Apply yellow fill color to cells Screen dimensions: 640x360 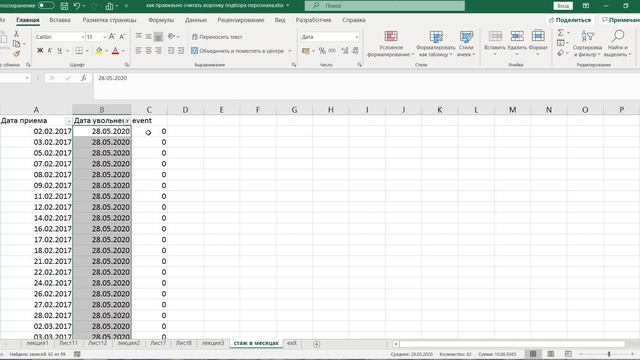[x=99, y=51]
